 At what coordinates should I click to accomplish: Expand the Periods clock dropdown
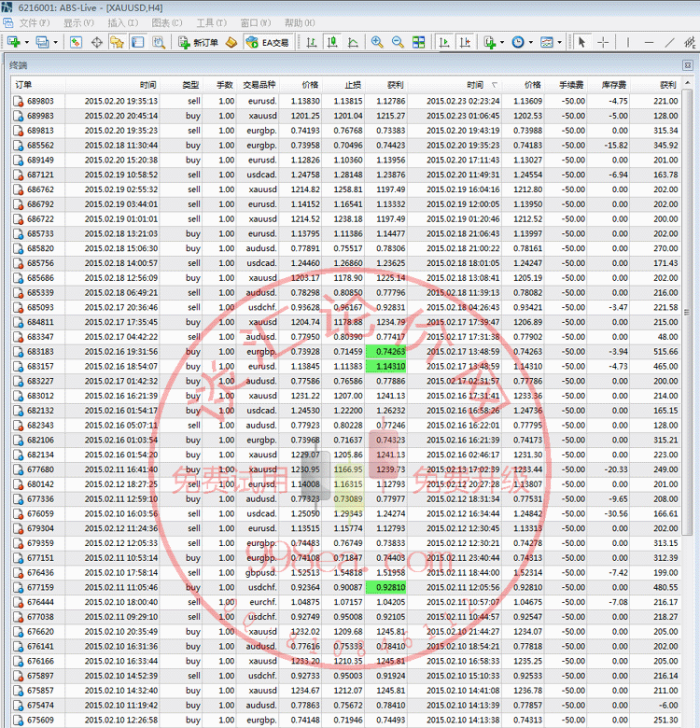point(530,42)
